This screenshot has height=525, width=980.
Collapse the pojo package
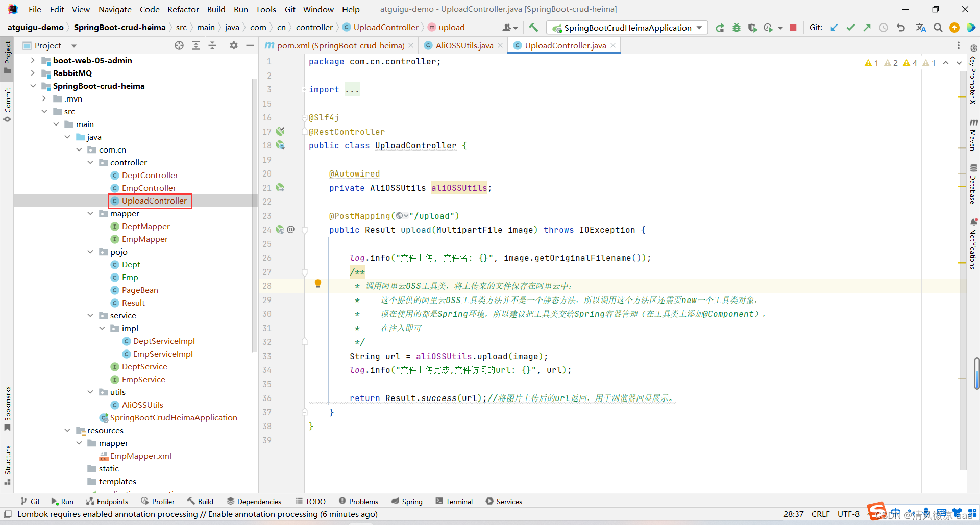pos(90,252)
